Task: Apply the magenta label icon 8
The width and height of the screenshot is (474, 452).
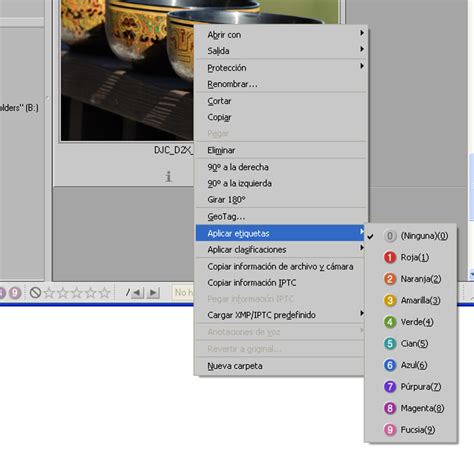Action: click(x=390, y=408)
